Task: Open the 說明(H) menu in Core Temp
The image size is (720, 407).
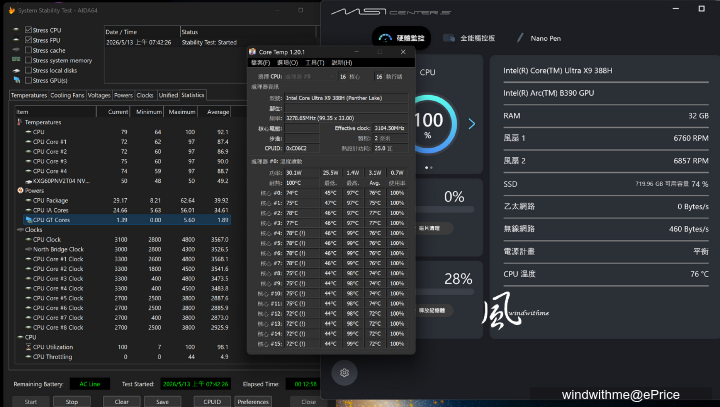Action: (342, 62)
